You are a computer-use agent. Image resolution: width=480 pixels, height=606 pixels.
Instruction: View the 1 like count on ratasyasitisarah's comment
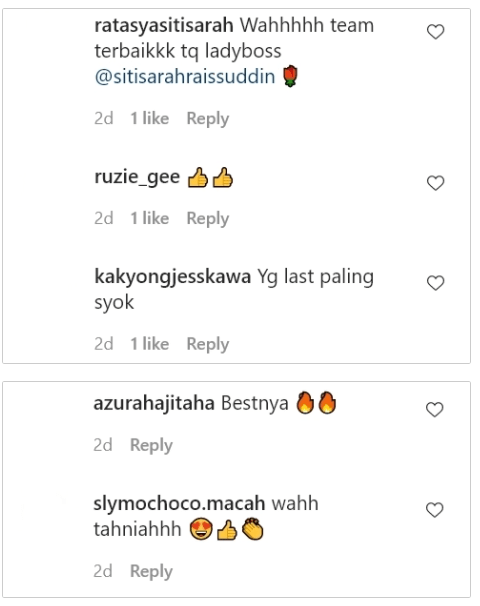click(150, 118)
